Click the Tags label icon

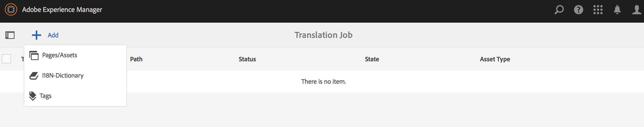tap(33, 96)
